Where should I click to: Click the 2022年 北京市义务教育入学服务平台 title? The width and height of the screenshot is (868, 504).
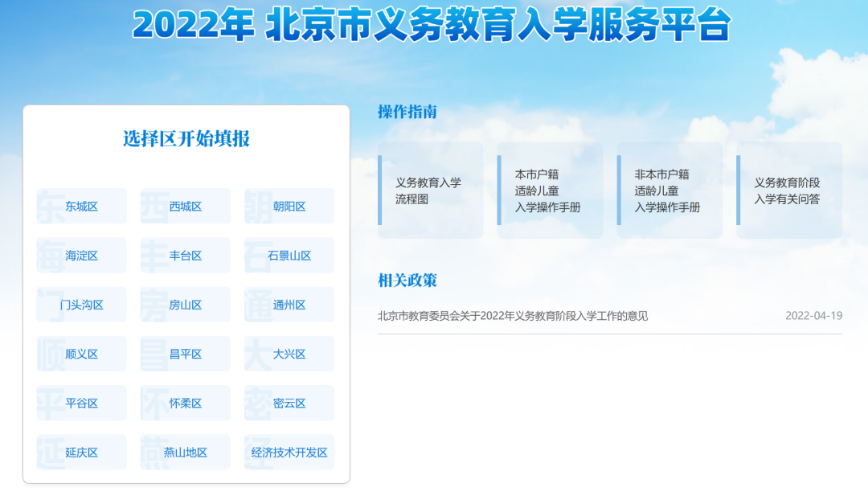click(x=432, y=25)
